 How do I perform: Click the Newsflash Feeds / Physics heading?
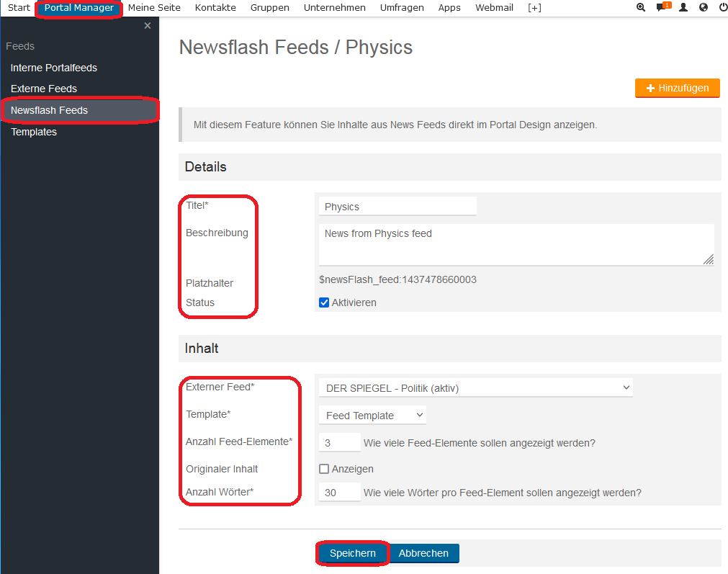pyautogui.click(x=296, y=48)
